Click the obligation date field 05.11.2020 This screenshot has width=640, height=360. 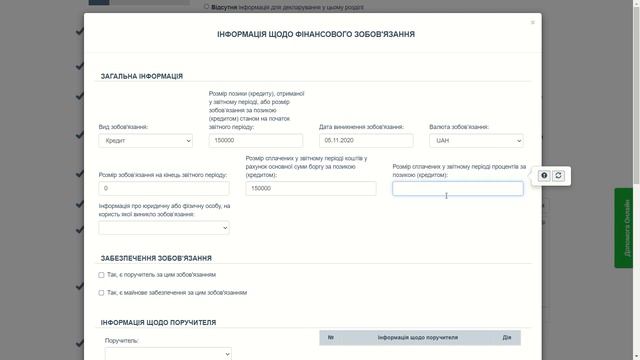point(366,140)
